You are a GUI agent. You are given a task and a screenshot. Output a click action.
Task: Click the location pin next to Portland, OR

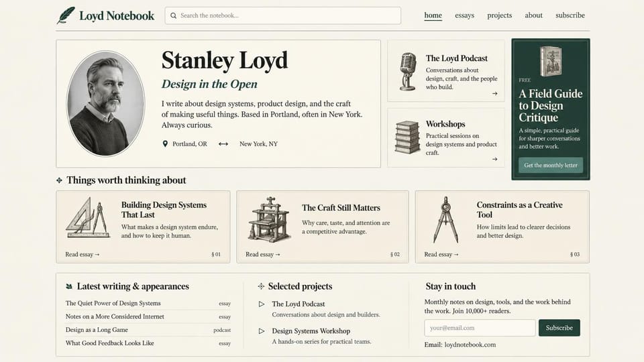[x=165, y=143]
